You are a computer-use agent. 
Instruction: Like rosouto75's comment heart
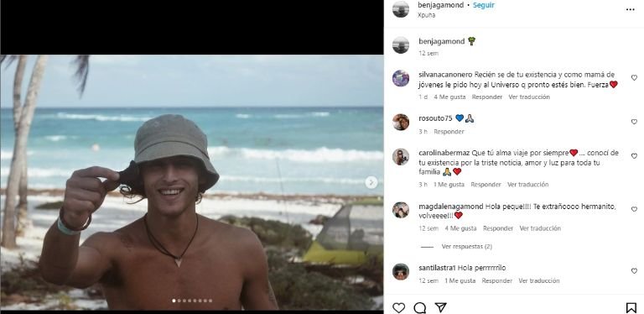(634, 122)
